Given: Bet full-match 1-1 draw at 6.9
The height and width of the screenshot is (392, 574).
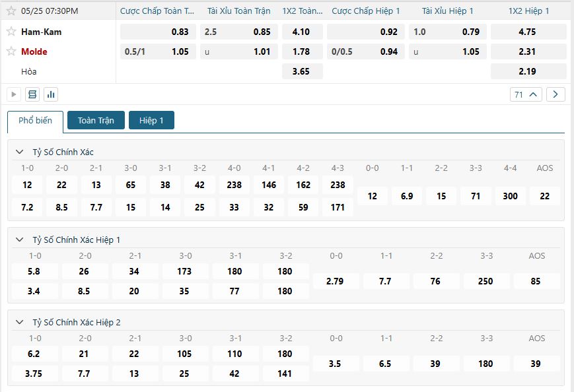Looking at the screenshot, I should 407,196.
